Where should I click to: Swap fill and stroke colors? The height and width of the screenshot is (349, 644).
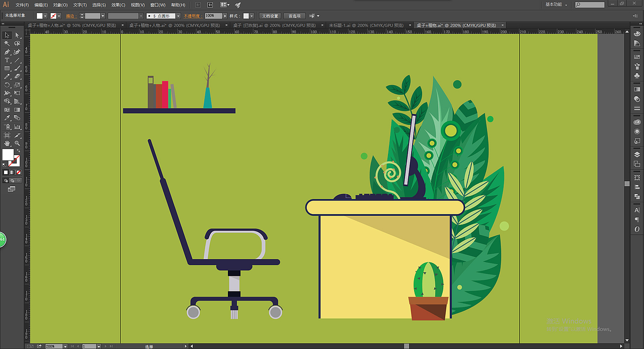(x=19, y=151)
